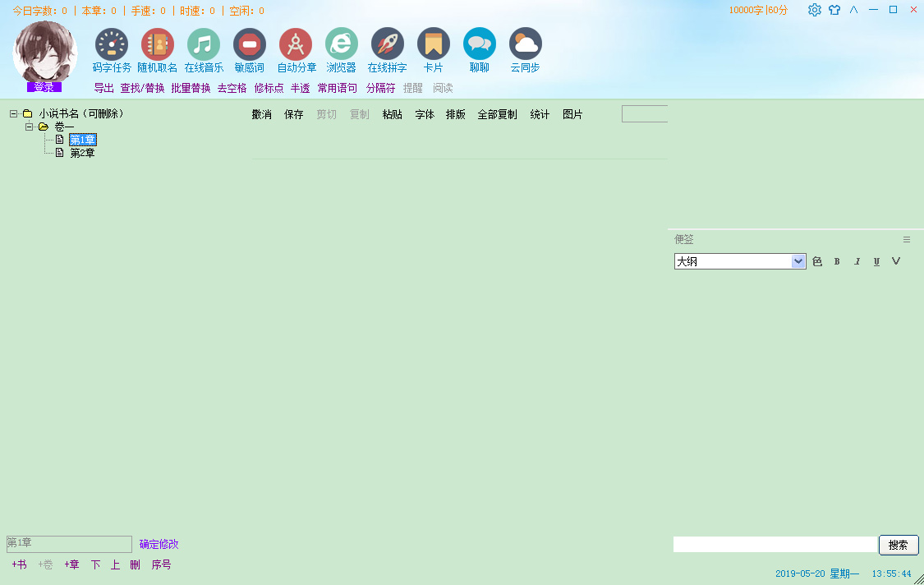Screen dimensions: 924x585
Task: Click +章 add chapter
Action: [71, 564]
